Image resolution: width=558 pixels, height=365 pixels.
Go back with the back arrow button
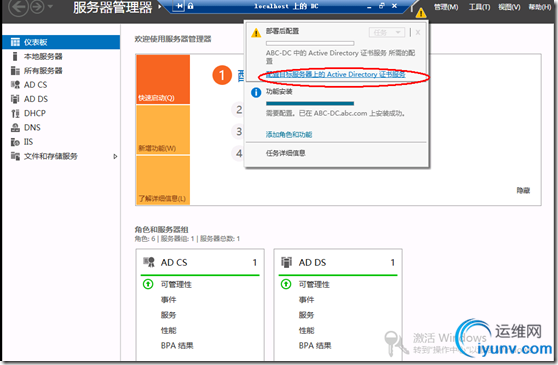click(18, 7)
